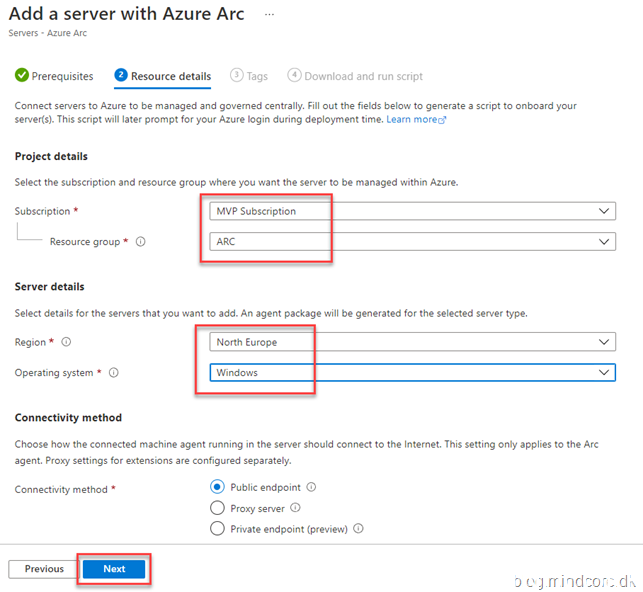
Task: Open the Region dropdown showing North Europe
Action: tap(412, 342)
